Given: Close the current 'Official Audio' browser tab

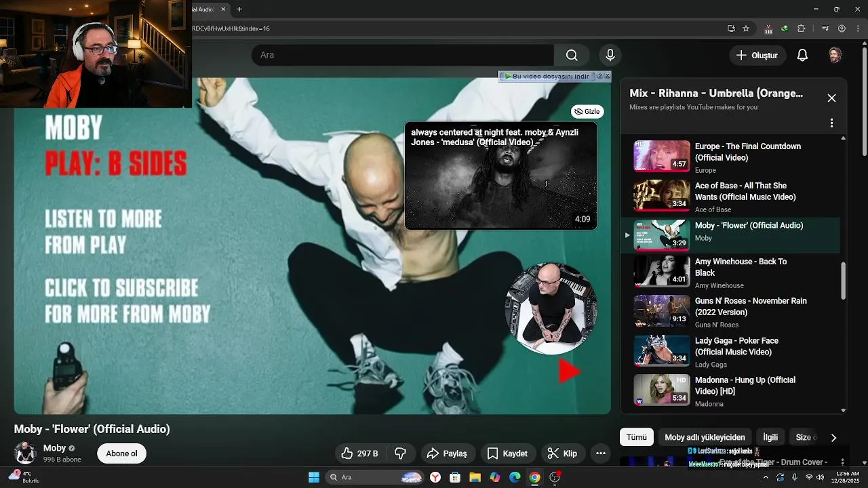Looking at the screenshot, I should coord(223,9).
